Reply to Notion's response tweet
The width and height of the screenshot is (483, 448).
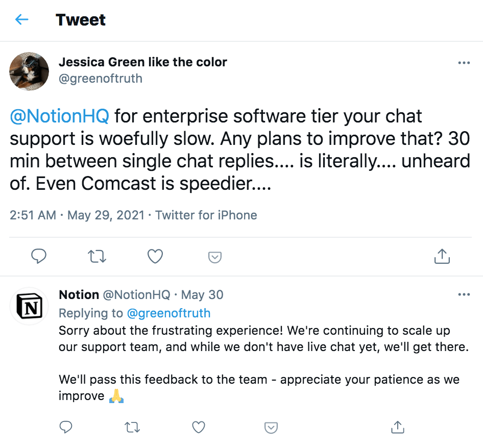tap(66, 427)
